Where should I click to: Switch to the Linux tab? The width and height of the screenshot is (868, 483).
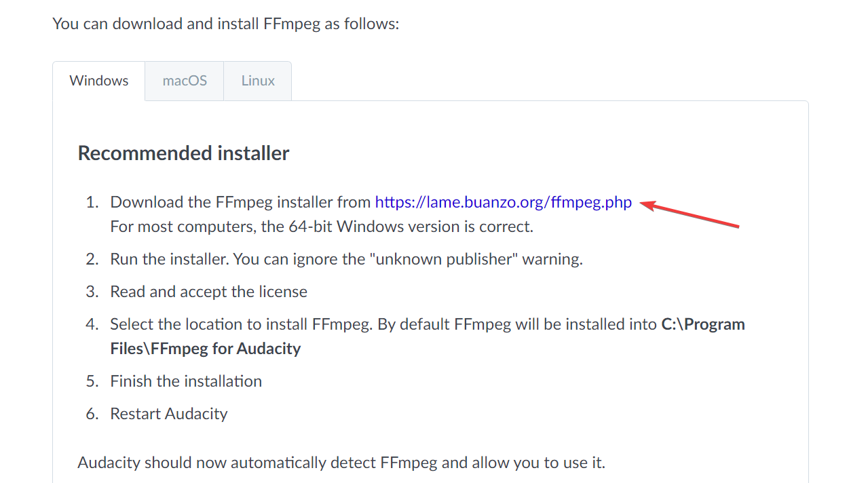258,81
